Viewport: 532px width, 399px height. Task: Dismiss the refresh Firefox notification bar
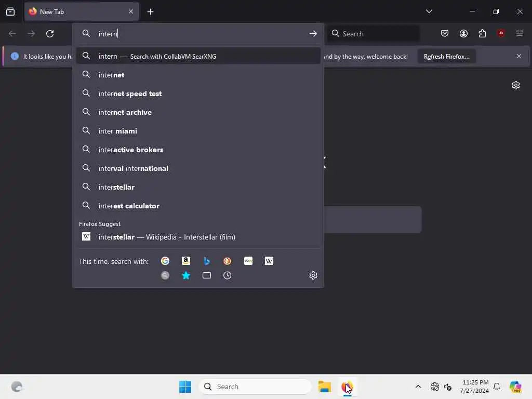point(519,56)
